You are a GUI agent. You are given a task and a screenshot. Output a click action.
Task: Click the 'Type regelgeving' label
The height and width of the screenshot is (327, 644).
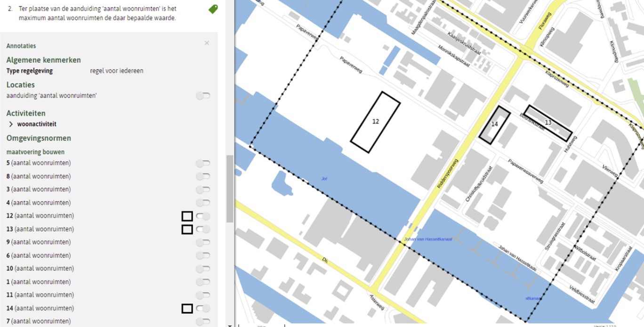(30, 71)
